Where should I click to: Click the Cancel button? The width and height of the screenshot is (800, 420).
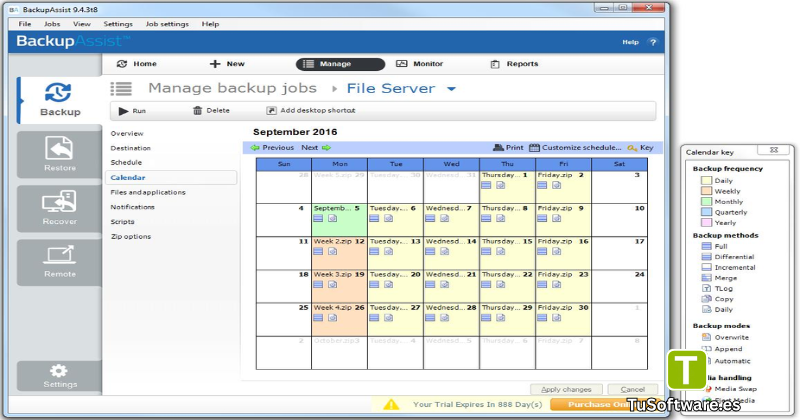pos(633,389)
